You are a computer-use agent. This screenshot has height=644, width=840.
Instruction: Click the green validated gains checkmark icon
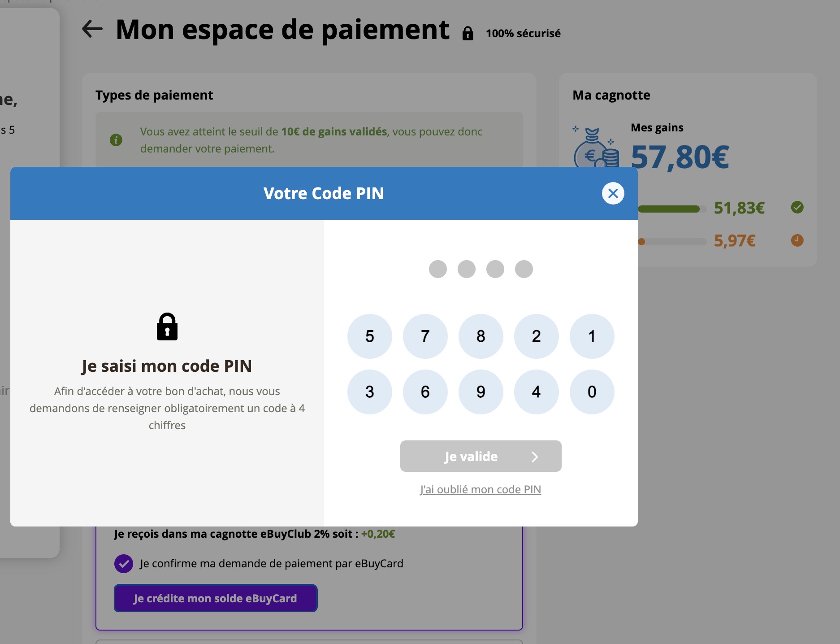pyautogui.click(x=797, y=207)
